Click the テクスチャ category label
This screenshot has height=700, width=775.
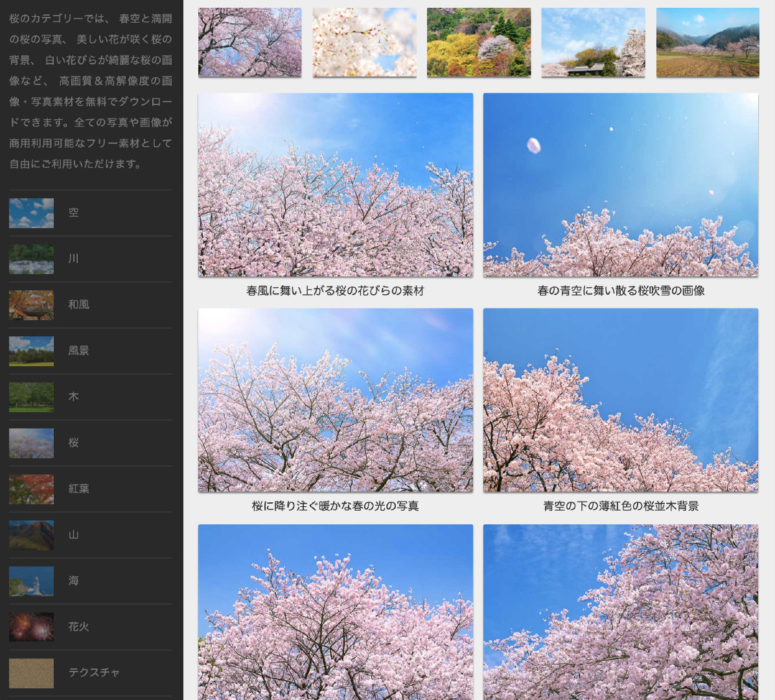(94, 672)
